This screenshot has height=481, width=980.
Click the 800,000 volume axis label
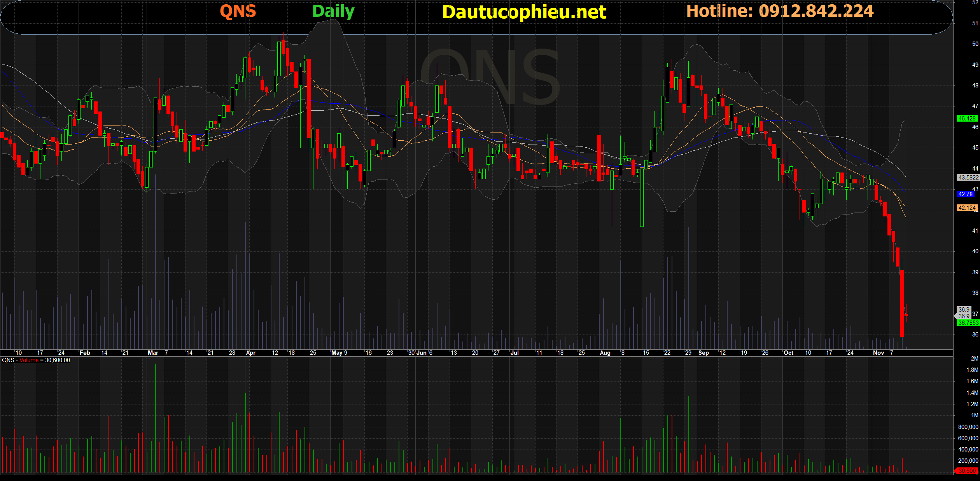pos(968,427)
